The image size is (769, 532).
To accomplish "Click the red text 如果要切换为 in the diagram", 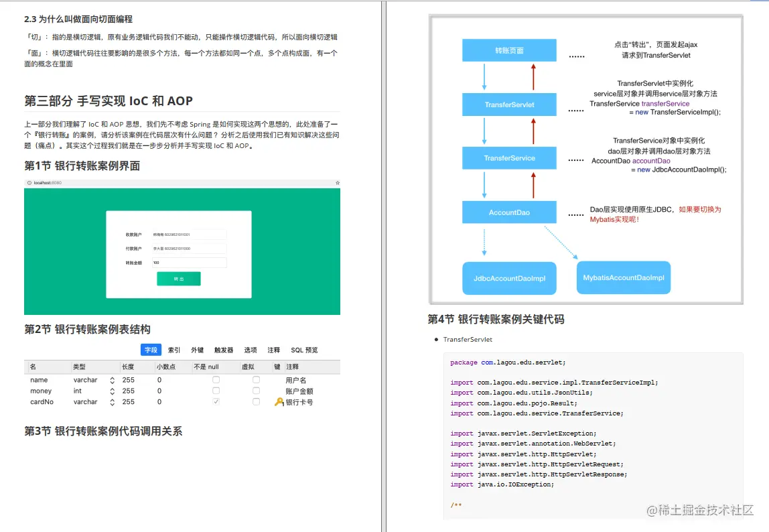I will coord(700,210).
